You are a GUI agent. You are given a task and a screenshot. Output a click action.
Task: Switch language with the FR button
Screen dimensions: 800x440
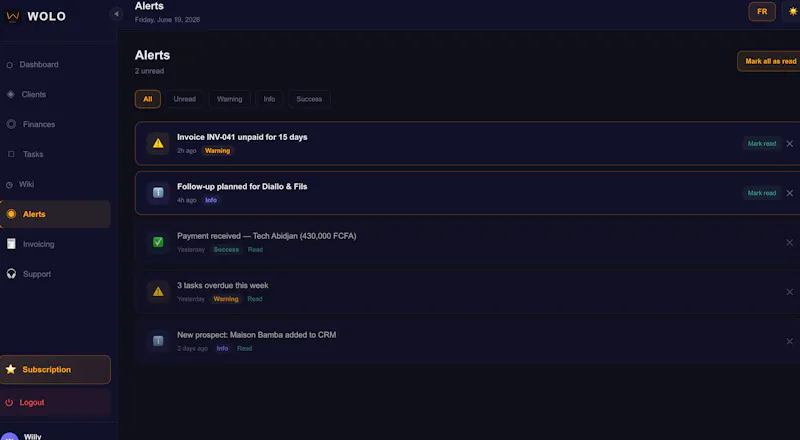(x=762, y=12)
